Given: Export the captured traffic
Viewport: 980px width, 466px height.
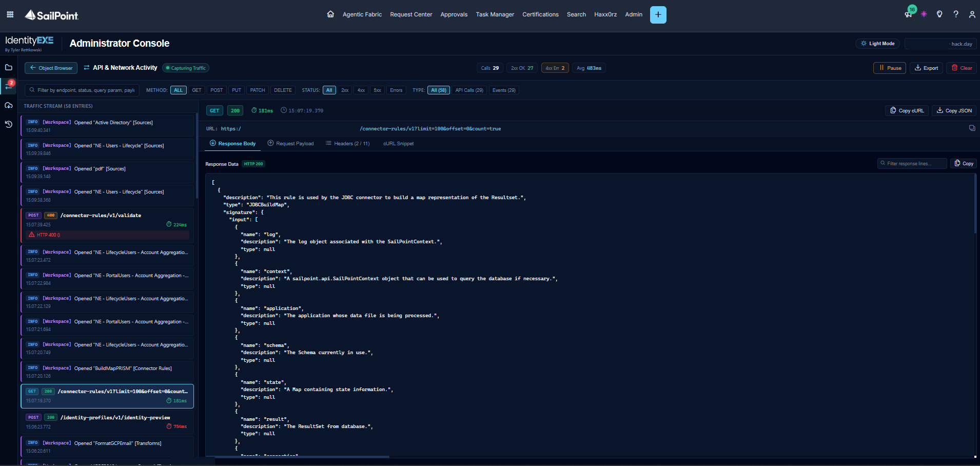Looking at the screenshot, I should pos(926,68).
